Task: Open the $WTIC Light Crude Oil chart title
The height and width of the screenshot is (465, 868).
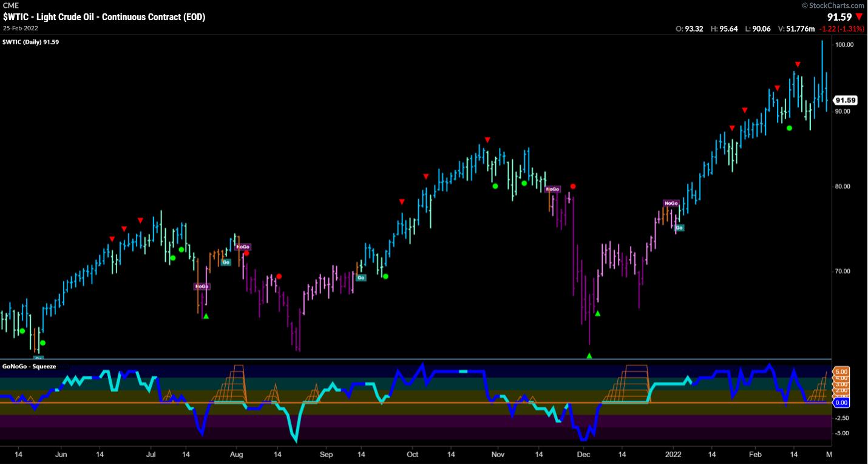Action: (104, 17)
